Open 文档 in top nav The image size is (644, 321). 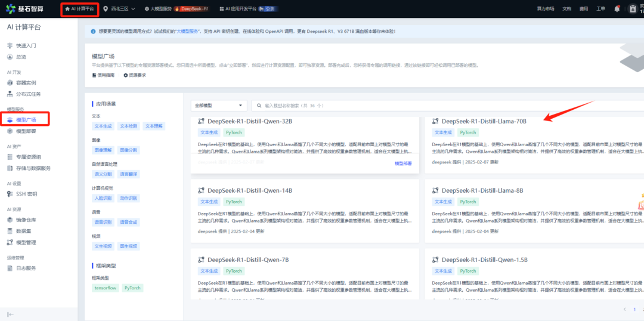[567, 8]
